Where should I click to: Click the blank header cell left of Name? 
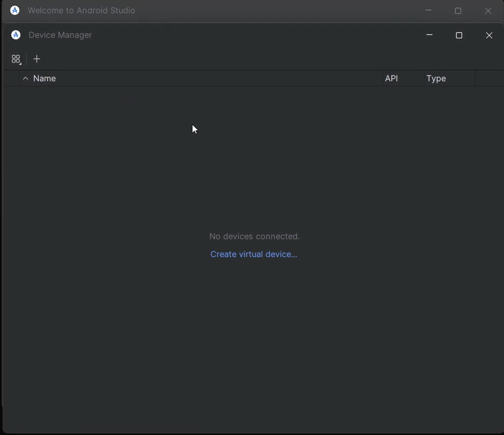click(11, 79)
